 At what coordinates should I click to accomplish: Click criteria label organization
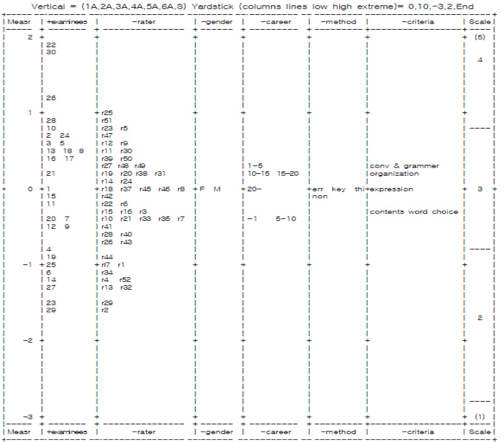pyautogui.click(x=394, y=174)
